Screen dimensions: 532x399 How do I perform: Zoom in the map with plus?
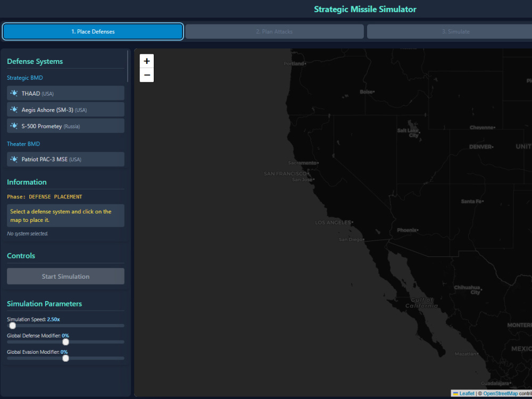147,61
